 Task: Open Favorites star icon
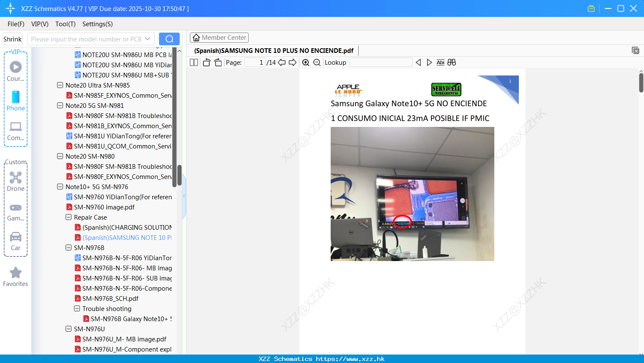[16, 277]
